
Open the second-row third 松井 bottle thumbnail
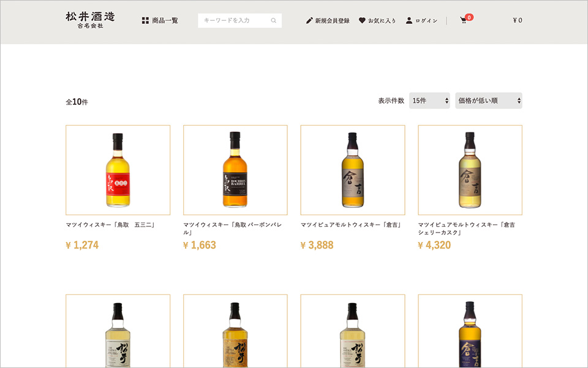[x=353, y=331]
